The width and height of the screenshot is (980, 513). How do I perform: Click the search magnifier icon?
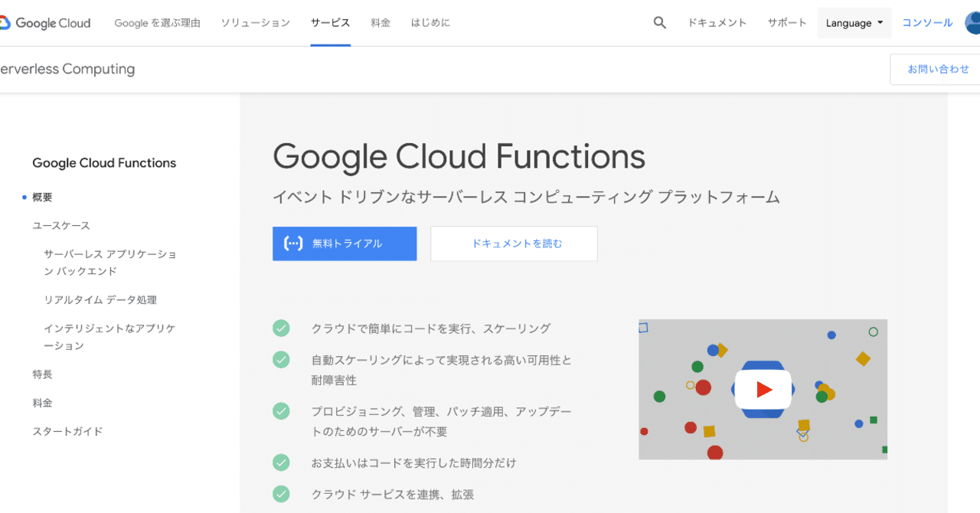[659, 22]
